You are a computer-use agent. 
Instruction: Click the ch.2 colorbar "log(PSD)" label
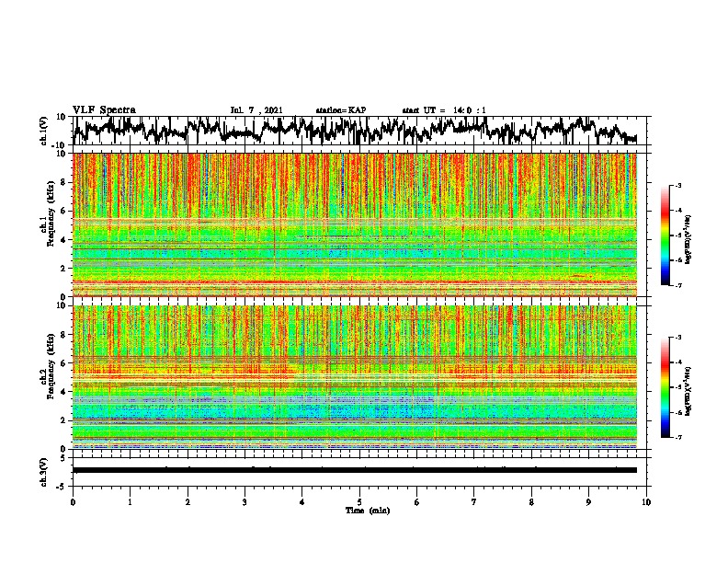[688, 391]
